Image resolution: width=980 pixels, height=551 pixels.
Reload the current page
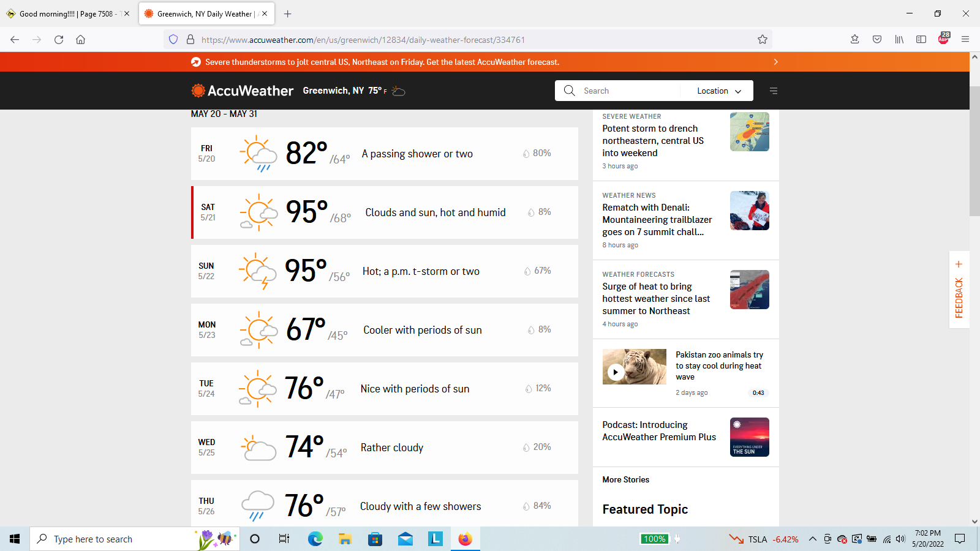click(x=59, y=40)
